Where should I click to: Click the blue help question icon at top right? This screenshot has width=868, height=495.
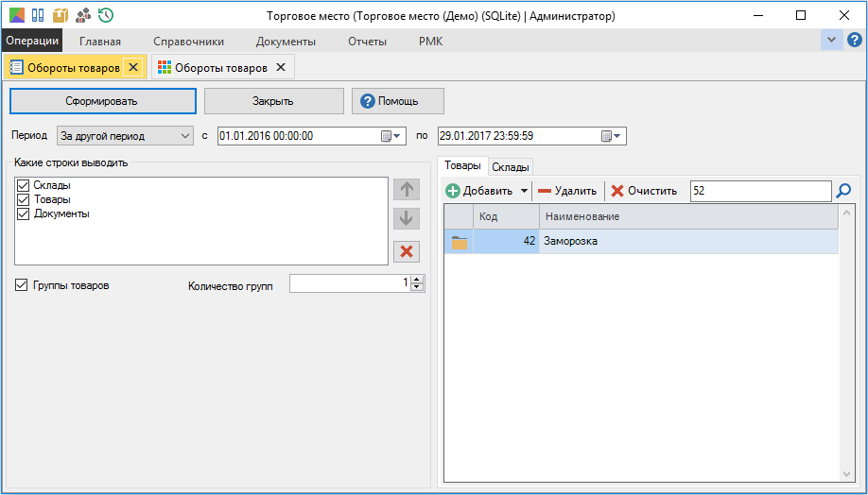[x=855, y=40]
